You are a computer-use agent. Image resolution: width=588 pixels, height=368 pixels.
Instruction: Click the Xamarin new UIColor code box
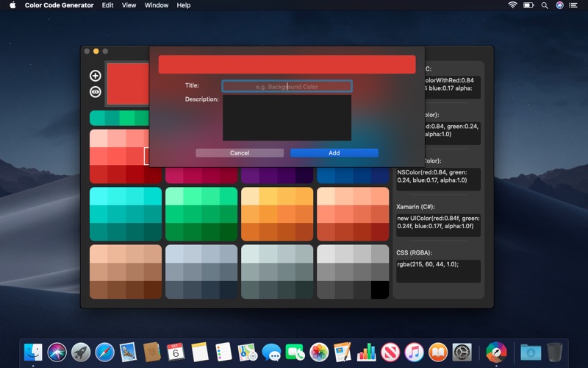click(438, 225)
